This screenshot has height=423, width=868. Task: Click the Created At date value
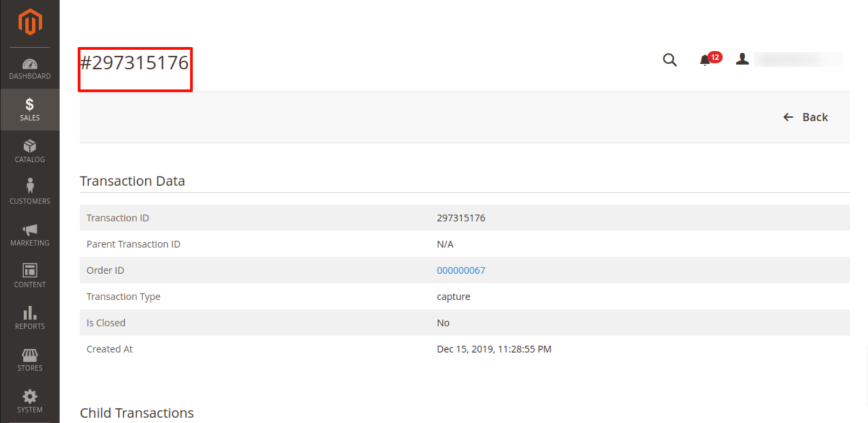(x=493, y=349)
